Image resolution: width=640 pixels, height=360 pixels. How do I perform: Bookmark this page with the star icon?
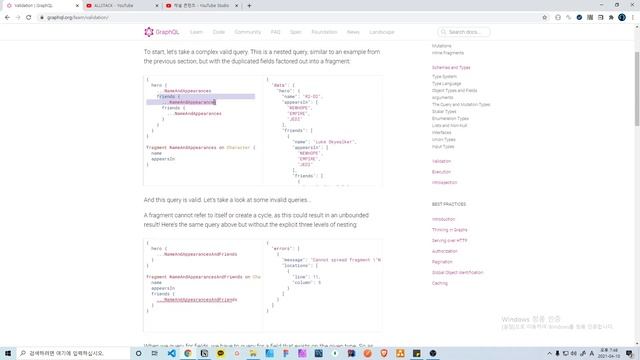tap(544, 18)
